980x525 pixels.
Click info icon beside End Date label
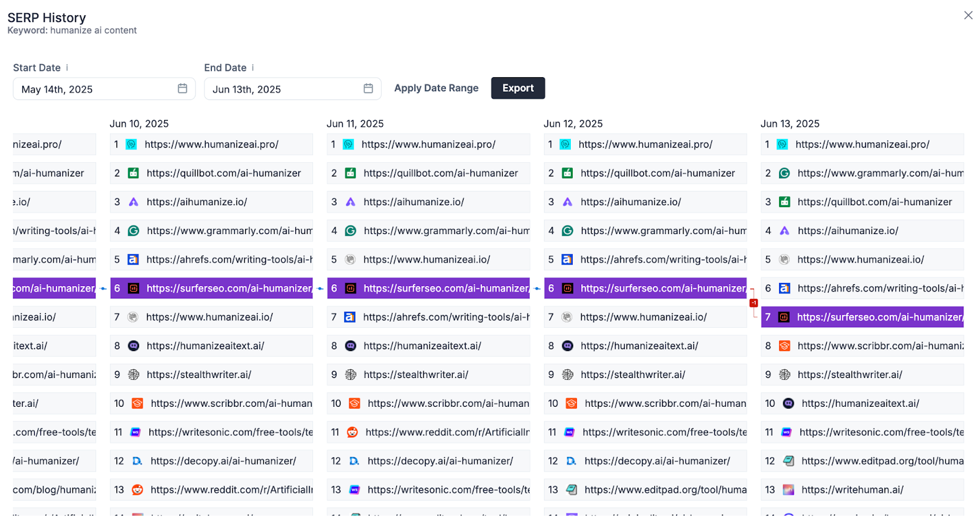tap(253, 67)
